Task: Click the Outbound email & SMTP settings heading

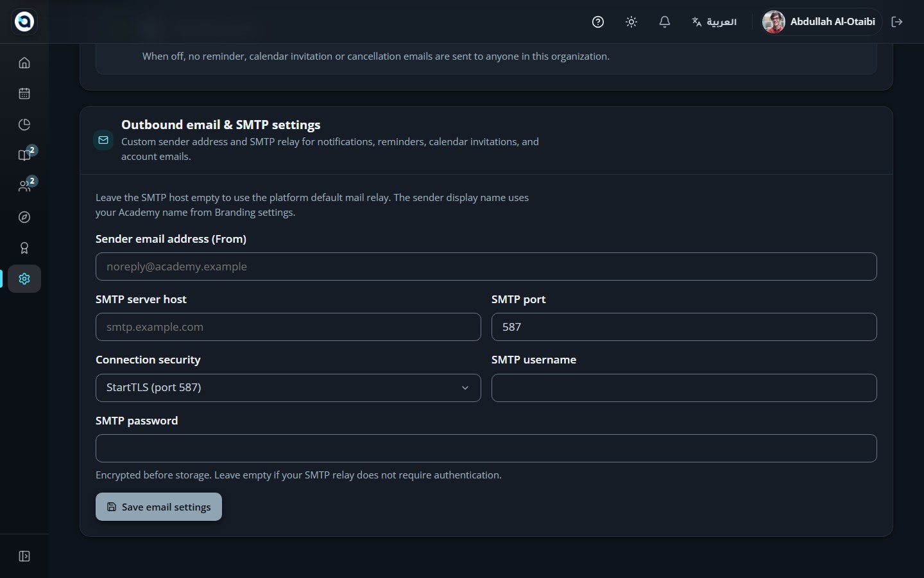Action: click(x=221, y=125)
